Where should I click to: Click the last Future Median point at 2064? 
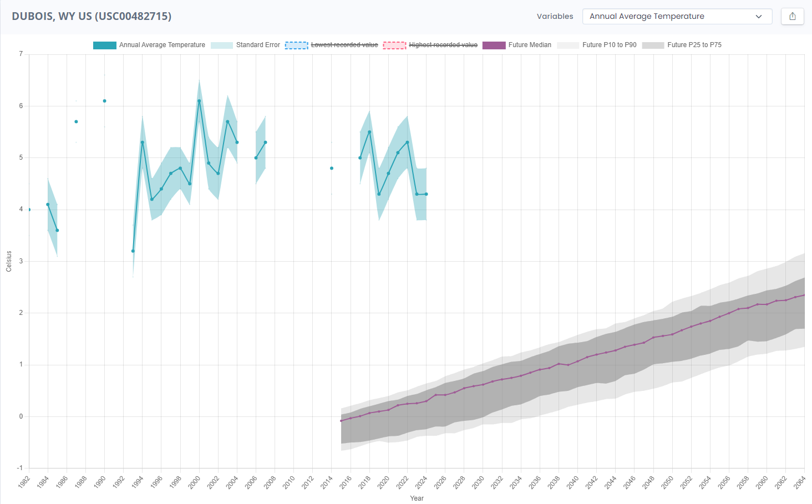[x=804, y=295]
